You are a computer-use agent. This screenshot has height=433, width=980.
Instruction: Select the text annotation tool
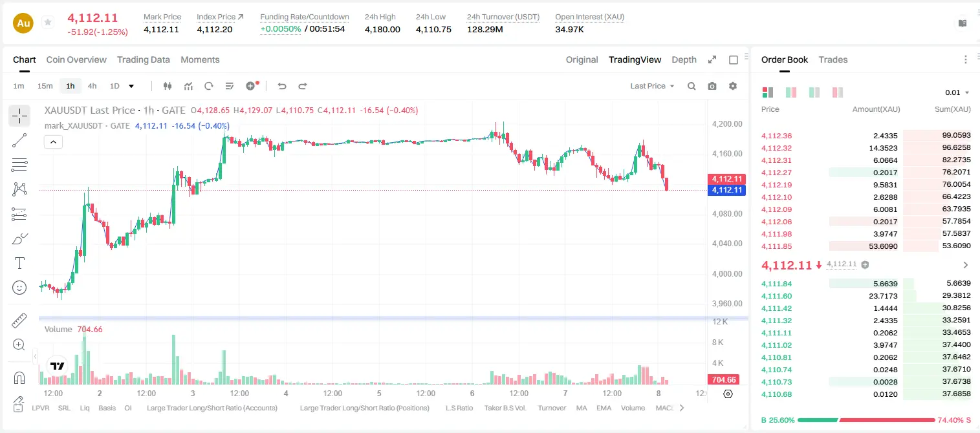[x=19, y=263]
